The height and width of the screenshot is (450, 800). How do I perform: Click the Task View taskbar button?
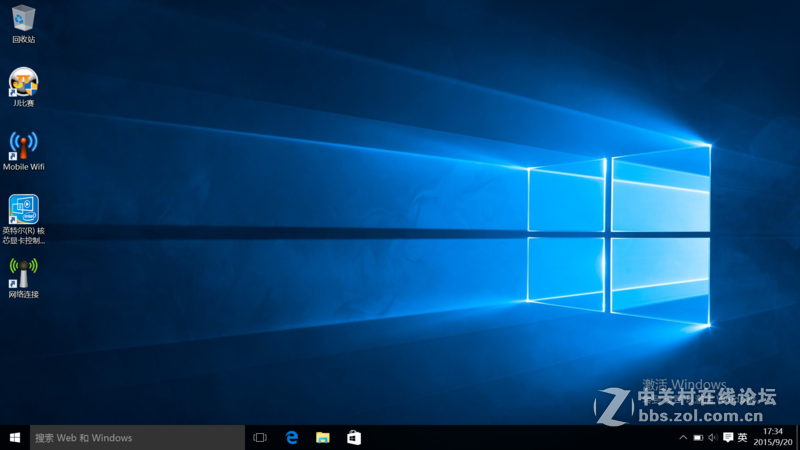[260, 438]
